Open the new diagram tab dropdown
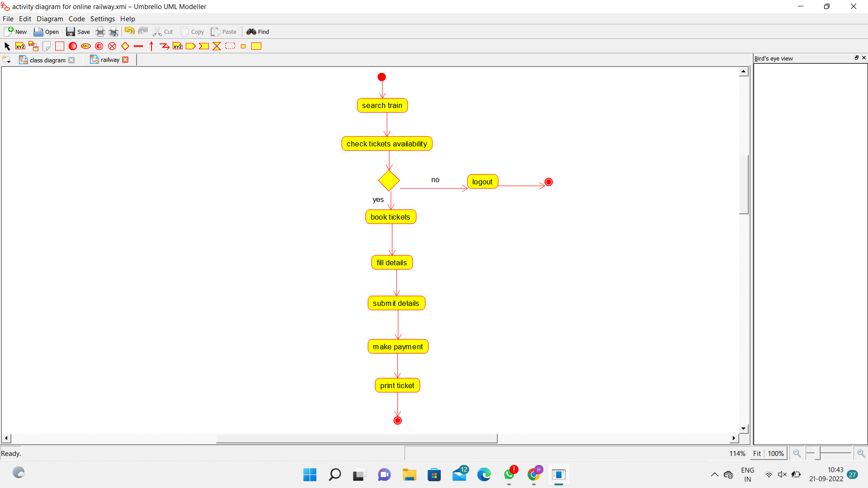Viewport: 868px width, 488px height. pos(6,60)
